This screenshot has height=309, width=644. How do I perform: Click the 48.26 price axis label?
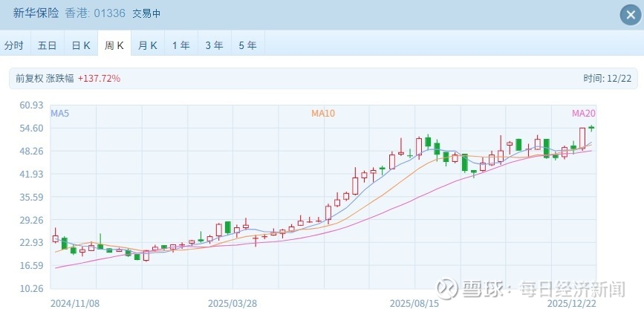click(31, 152)
